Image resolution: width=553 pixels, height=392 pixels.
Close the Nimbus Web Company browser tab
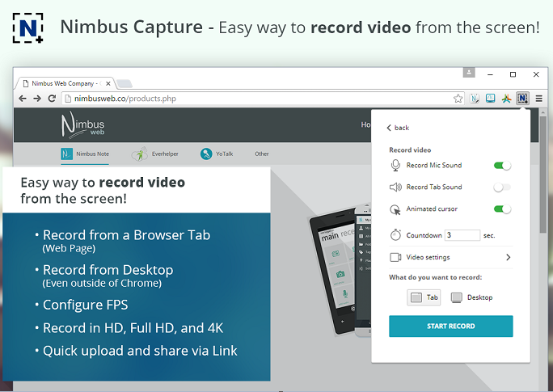108,83
